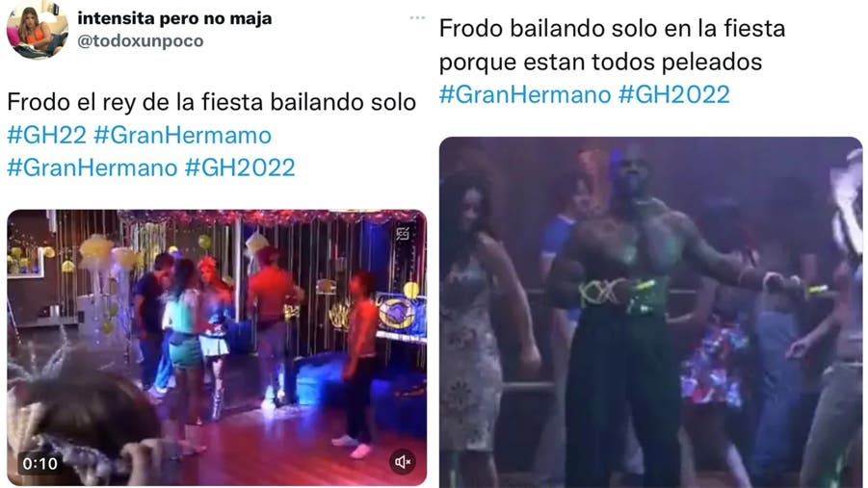
Task: Open the misspelled #GranHermamo hashtag
Action: coord(183,136)
